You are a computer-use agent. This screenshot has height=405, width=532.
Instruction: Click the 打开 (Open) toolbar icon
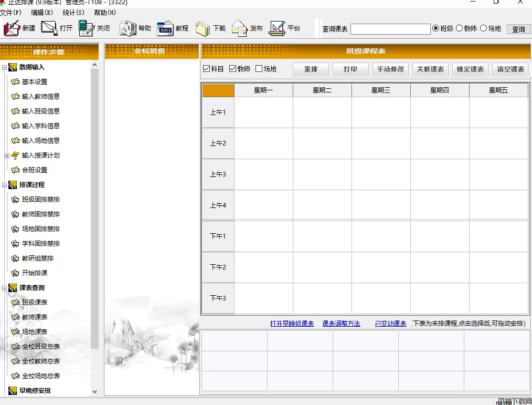[49, 28]
